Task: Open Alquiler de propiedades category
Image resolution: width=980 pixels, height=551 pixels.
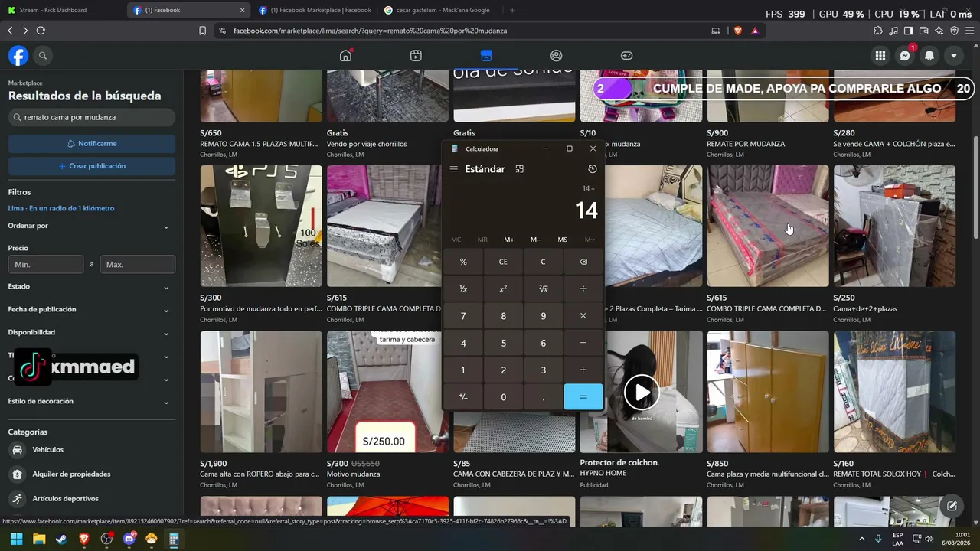Action: click(x=92, y=474)
